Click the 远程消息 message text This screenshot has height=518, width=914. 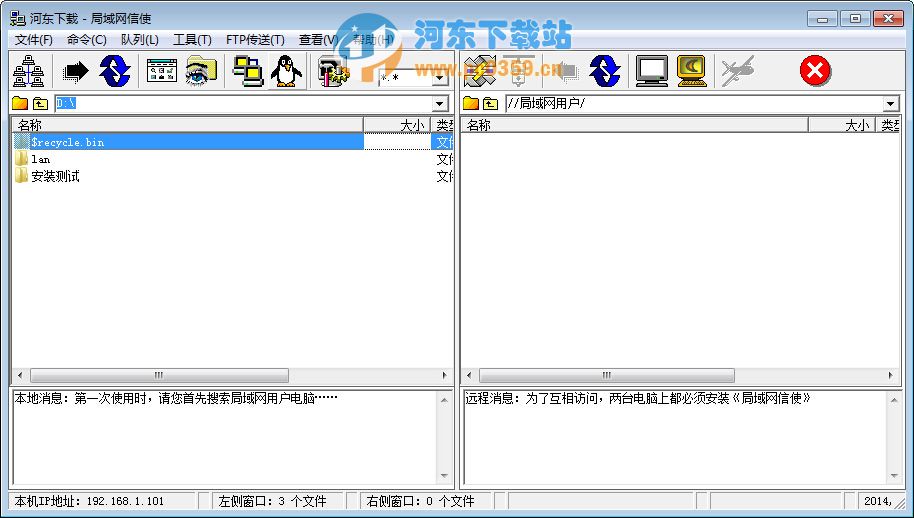pos(638,399)
